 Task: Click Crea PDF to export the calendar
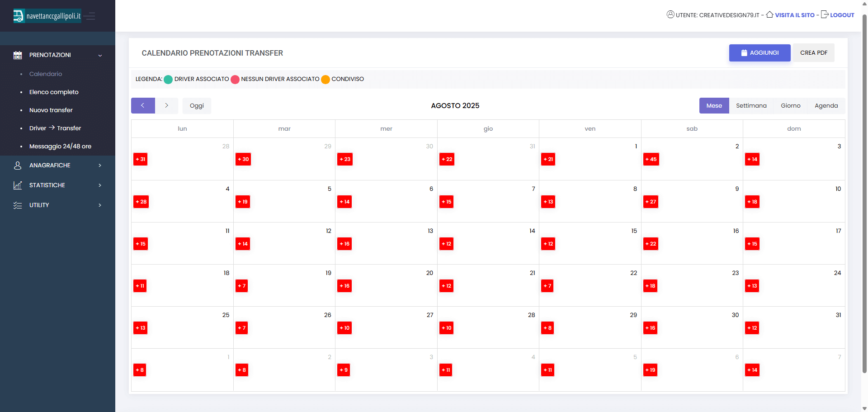[813, 53]
